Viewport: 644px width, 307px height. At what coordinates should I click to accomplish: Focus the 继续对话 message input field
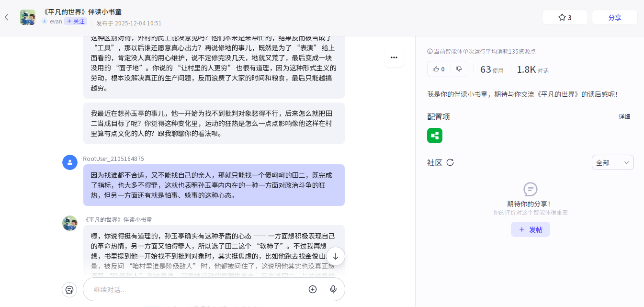point(196,289)
